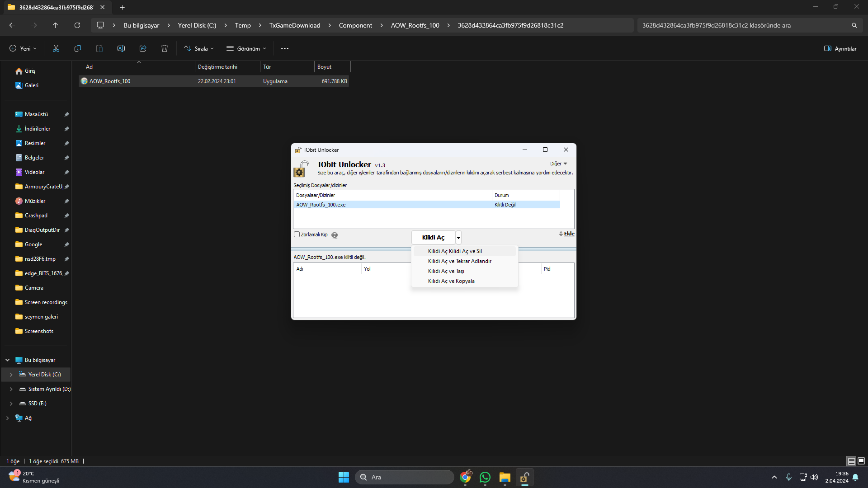Click the Copy icon in Explorer toolbar

[x=78, y=48]
